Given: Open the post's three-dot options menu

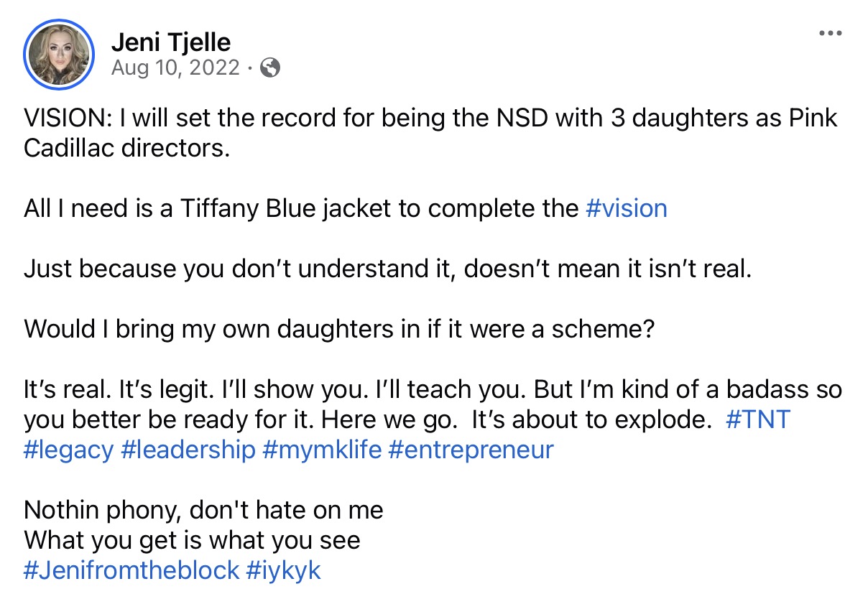Looking at the screenshot, I should coord(830,34).
